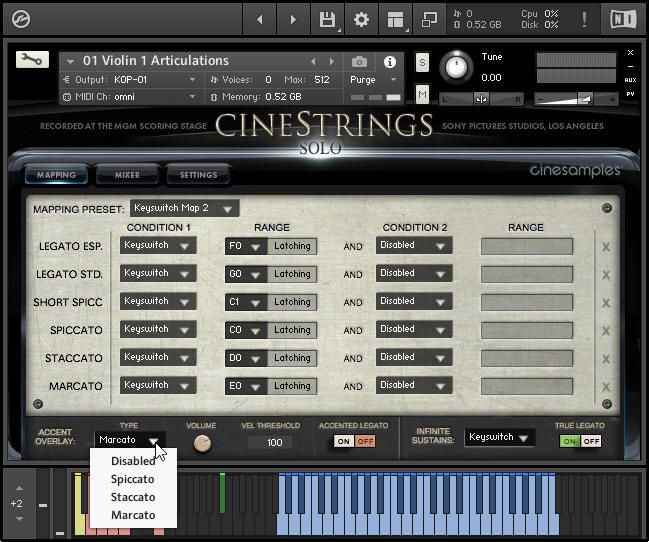Image resolution: width=649 pixels, height=542 pixels.
Task: Click the instrument name dropdown triangle
Action: tap(70, 62)
